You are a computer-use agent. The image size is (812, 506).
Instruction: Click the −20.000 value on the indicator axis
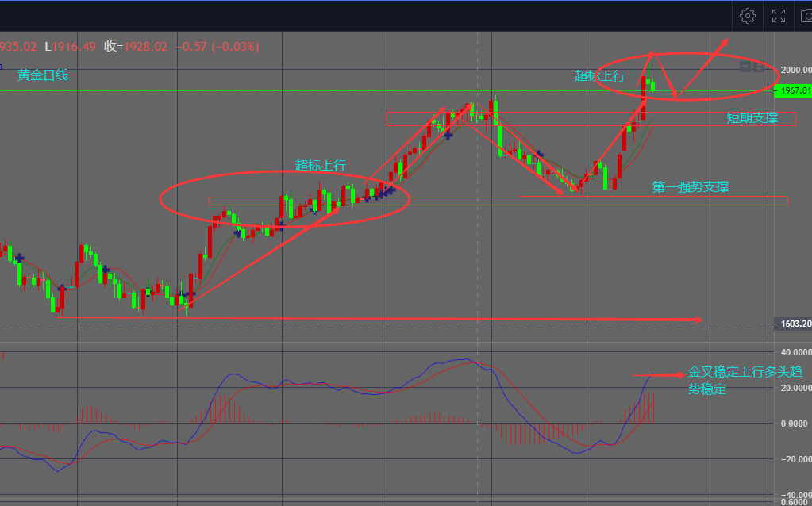[796, 459]
